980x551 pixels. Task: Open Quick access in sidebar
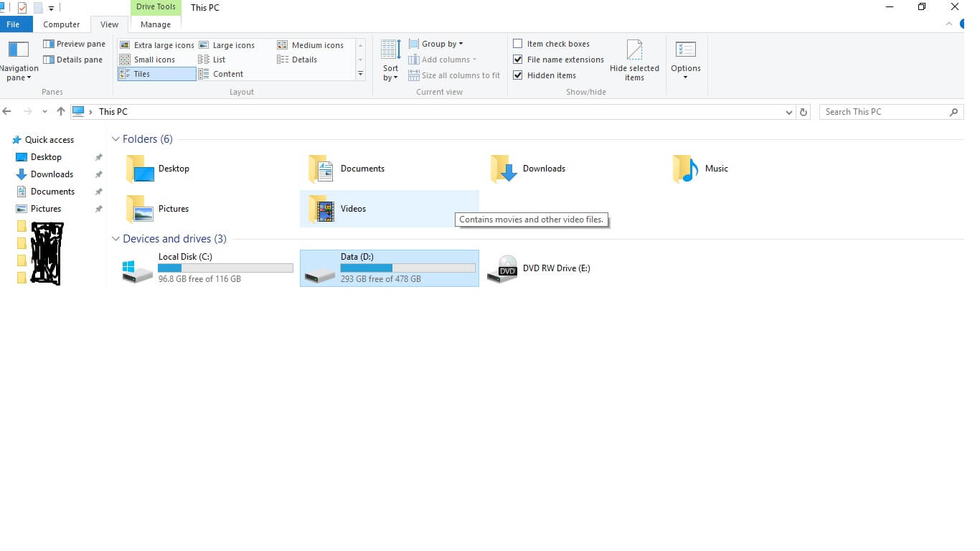tap(42, 140)
